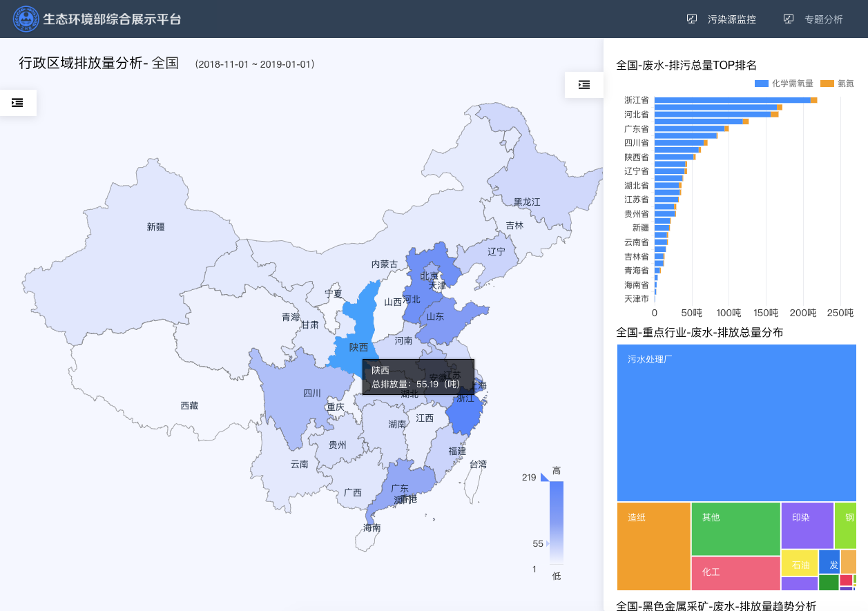Click the 钢 treemap block
868x611 pixels.
pyautogui.click(x=846, y=525)
